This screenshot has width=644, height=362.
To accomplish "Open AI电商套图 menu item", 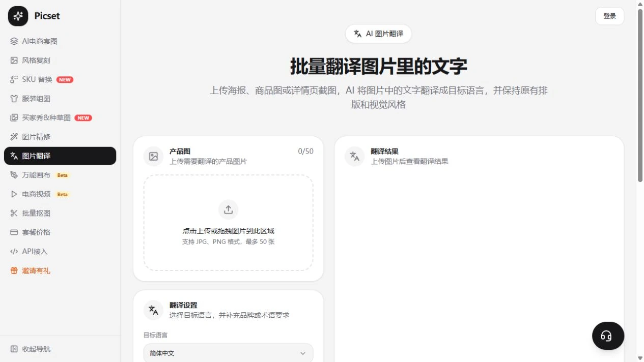I will point(60,41).
